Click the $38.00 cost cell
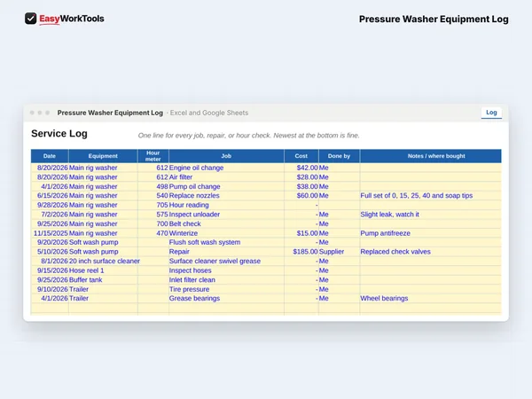 click(301, 186)
